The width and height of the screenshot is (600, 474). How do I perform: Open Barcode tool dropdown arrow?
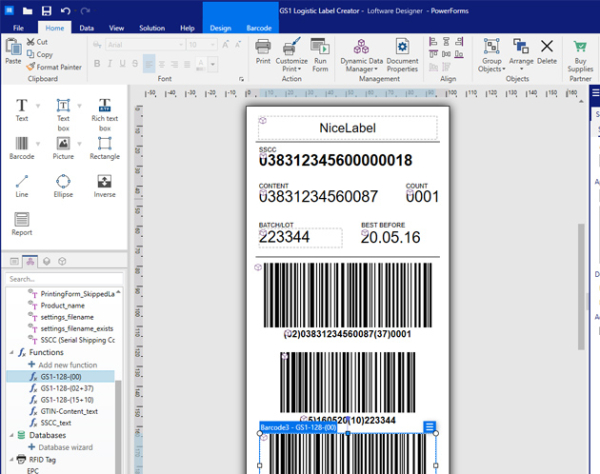38,144
